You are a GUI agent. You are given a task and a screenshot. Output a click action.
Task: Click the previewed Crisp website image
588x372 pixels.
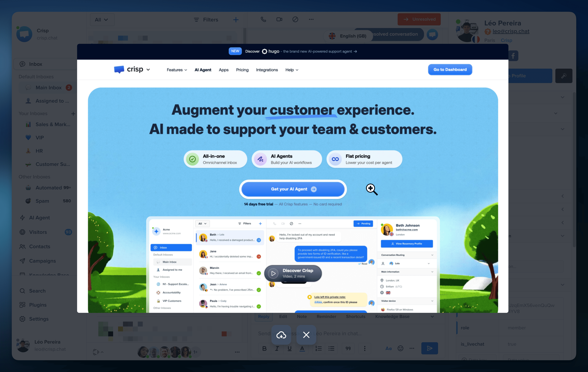(292, 178)
